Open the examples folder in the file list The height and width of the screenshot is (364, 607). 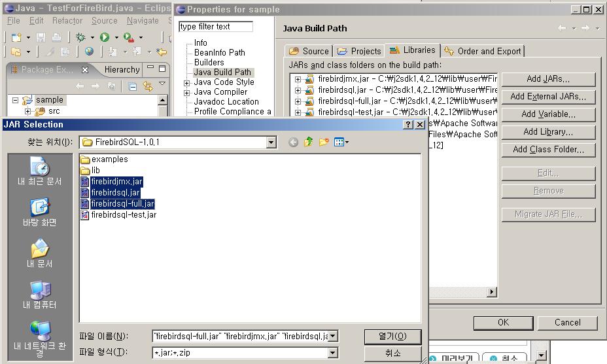click(x=109, y=159)
